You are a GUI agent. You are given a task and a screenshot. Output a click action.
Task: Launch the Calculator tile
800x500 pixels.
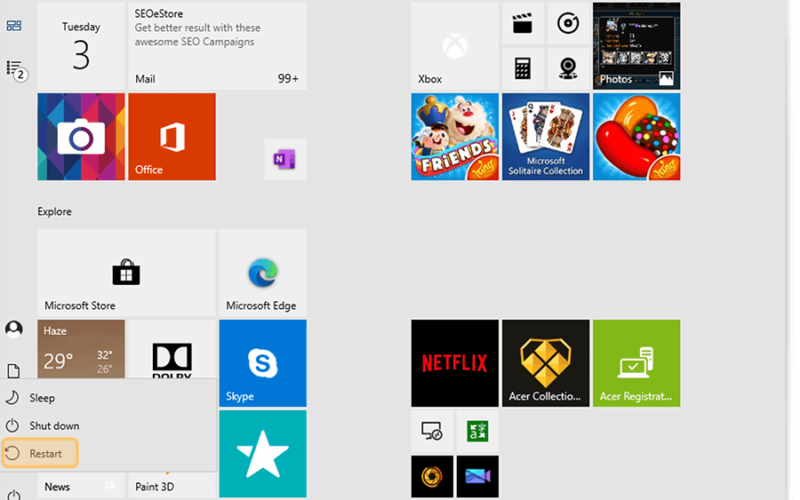[x=522, y=68]
